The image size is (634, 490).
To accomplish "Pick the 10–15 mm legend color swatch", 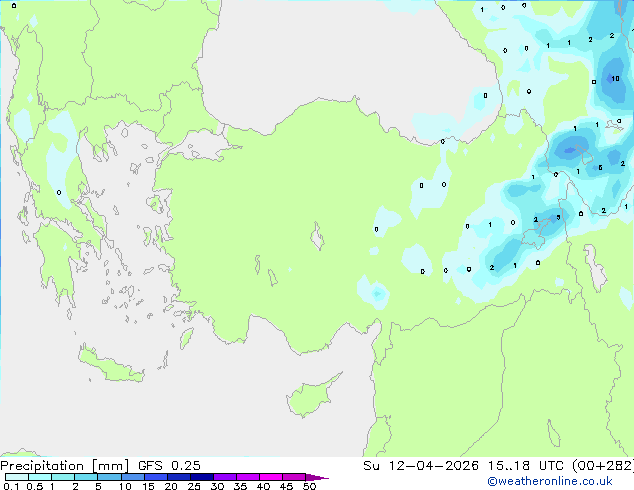I will (132, 477).
